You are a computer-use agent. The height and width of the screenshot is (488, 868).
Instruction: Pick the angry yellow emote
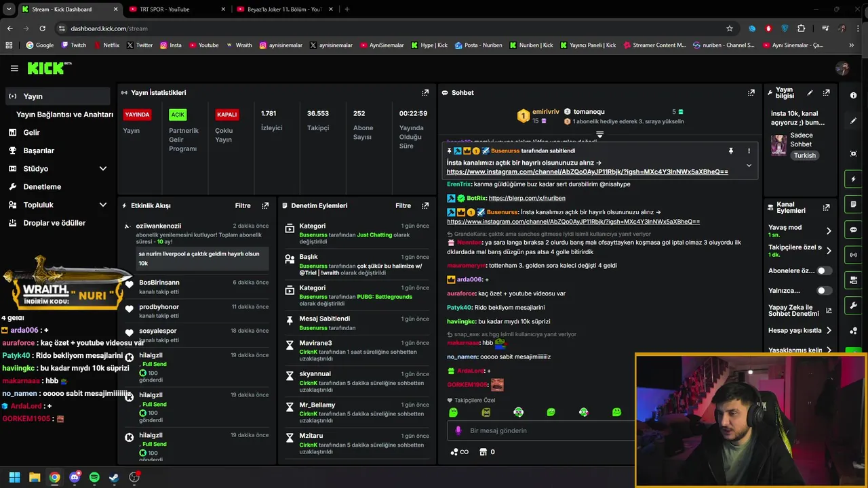(x=486, y=412)
